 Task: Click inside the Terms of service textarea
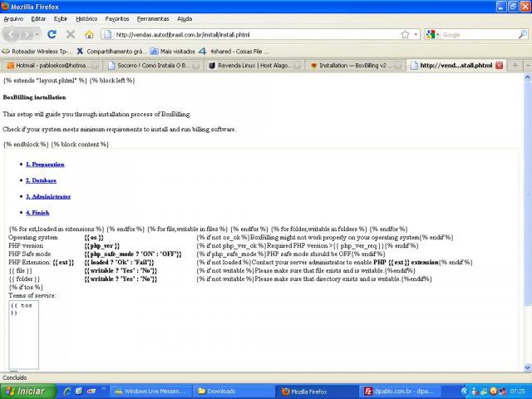click(24, 335)
